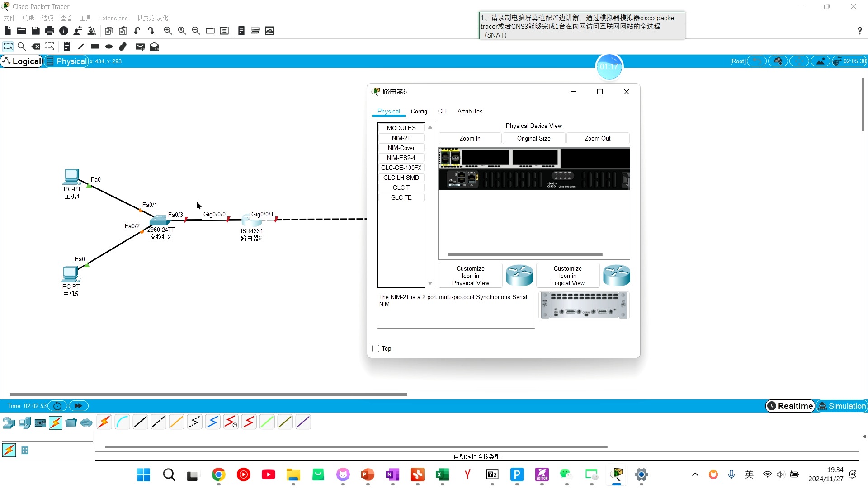This screenshot has width=868, height=488.
Task: Choose the automatic connection lightning cable
Action: 104,422
